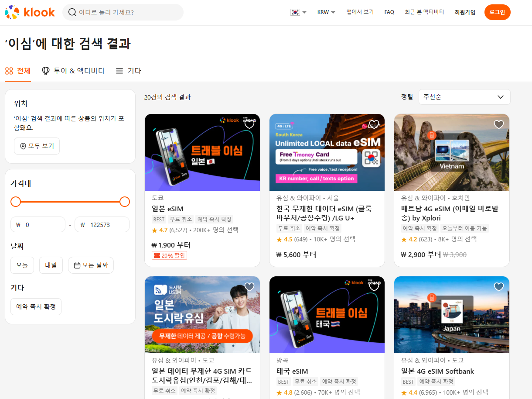Switch to the 기타 tab
Screen dimensions: 532x399
pyautogui.click(x=128, y=71)
